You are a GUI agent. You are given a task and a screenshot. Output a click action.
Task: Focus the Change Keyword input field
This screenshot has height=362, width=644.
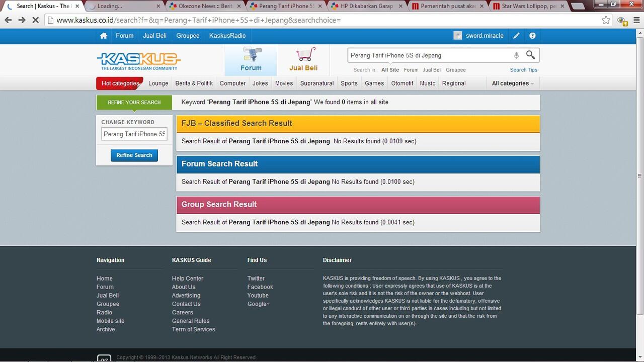point(134,134)
